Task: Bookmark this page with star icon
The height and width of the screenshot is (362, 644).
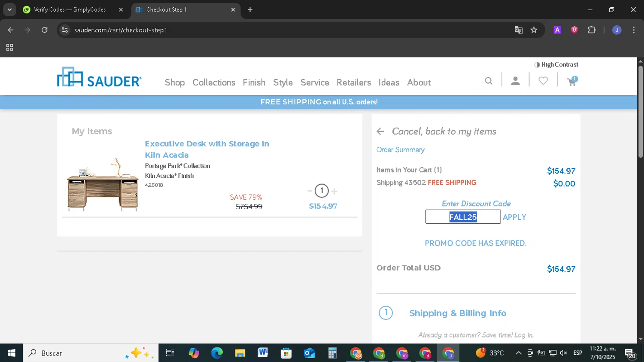Action: pos(534,30)
